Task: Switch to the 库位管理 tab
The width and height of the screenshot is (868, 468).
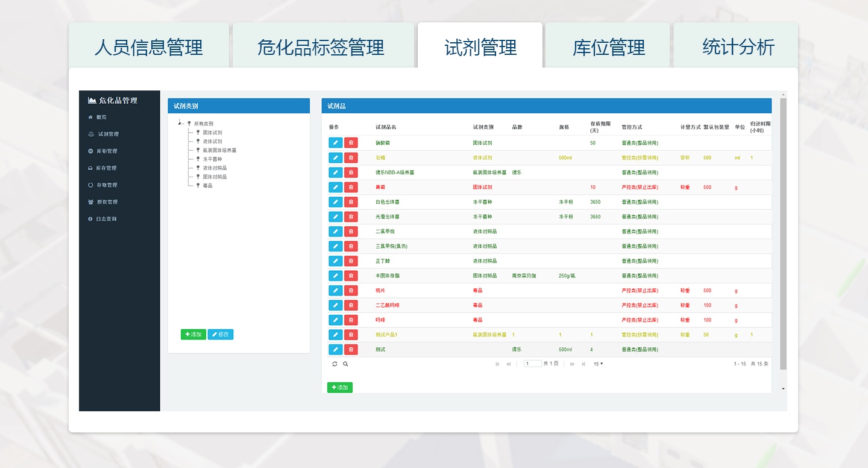Action: [x=608, y=46]
